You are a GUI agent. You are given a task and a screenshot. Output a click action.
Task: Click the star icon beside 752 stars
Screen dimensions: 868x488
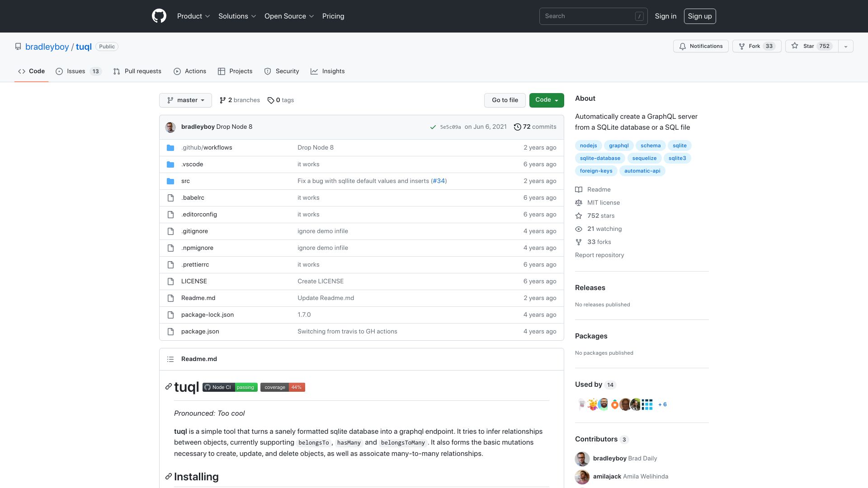tap(579, 216)
